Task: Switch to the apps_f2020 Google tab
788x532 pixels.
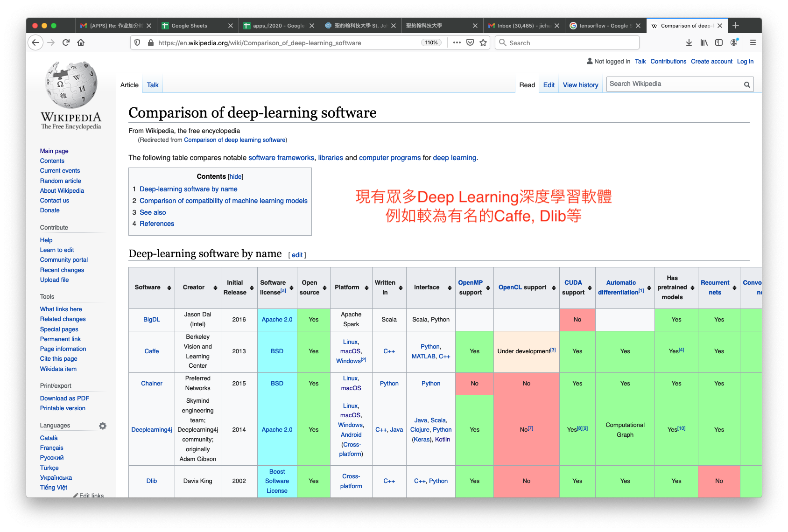Action: coord(279,26)
